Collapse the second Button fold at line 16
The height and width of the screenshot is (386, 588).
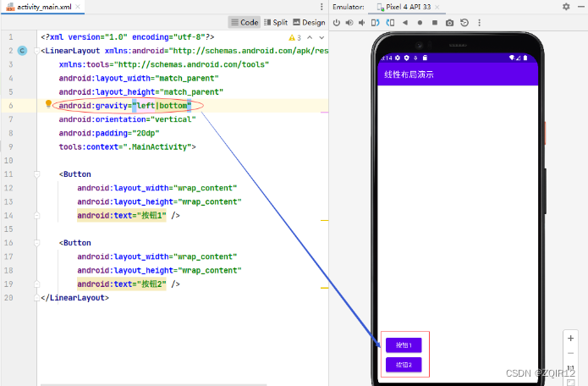tap(36, 243)
